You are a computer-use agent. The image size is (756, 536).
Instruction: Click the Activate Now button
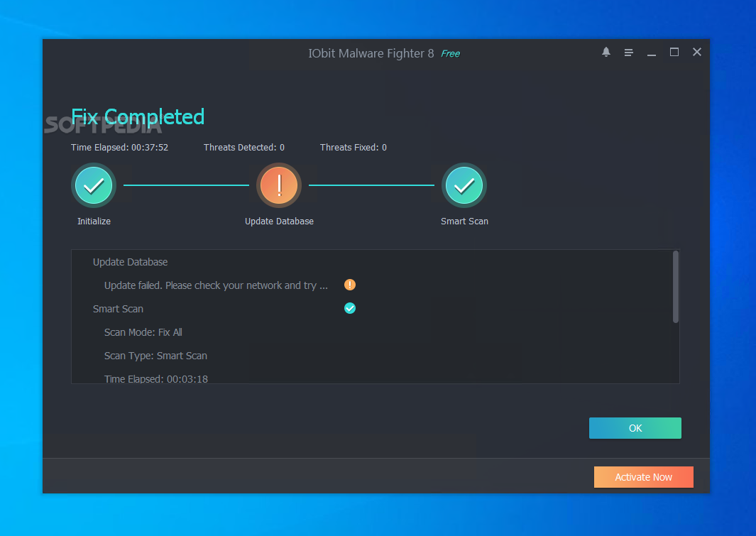coord(643,477)
